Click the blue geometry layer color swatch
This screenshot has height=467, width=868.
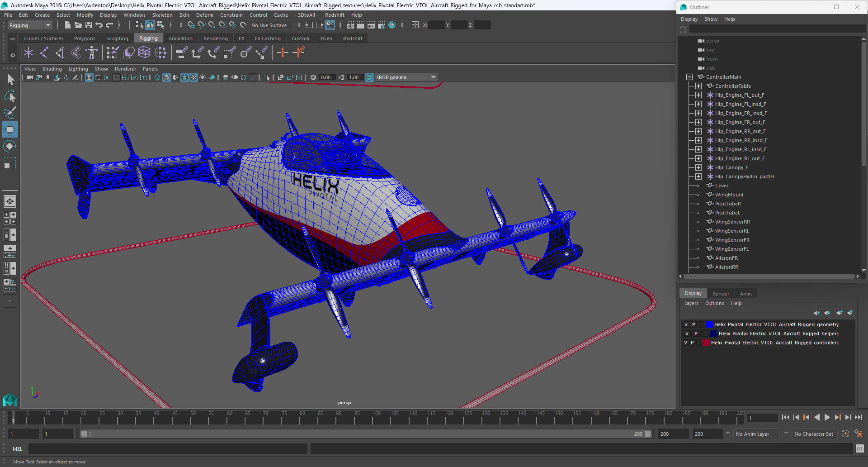click(x=709, y=324)
